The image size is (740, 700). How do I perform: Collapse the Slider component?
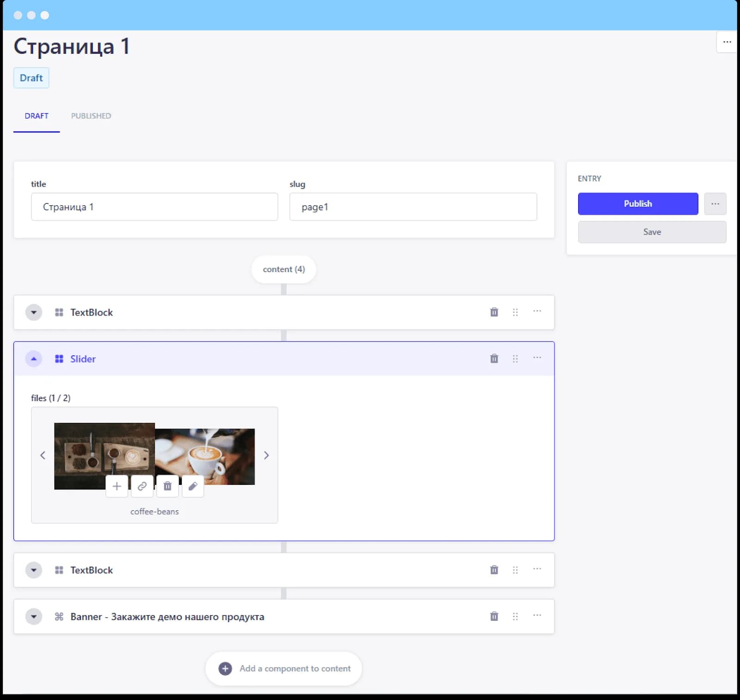point(34,359)
